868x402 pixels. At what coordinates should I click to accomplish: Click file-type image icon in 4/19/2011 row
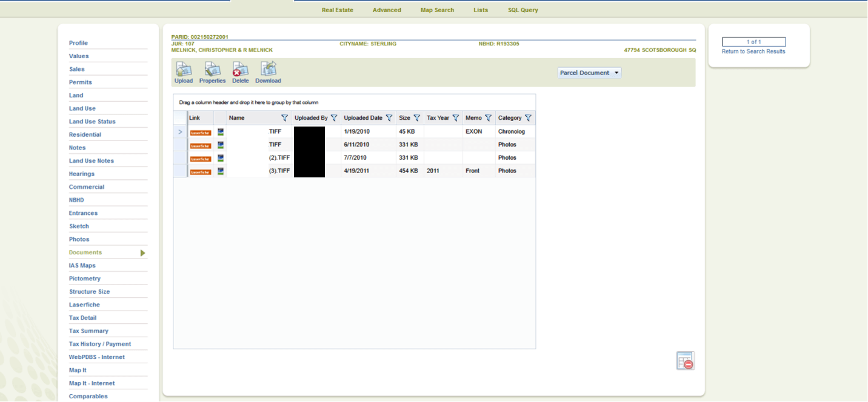221,171
